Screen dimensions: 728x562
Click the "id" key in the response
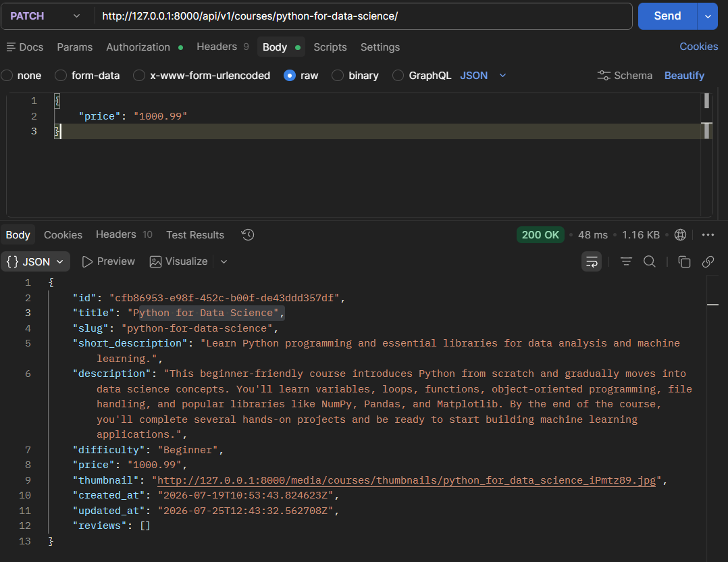[84, 298]
